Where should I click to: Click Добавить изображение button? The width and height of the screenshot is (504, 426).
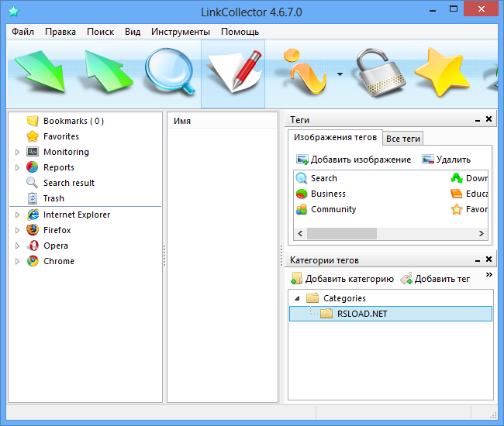point(354,160)
